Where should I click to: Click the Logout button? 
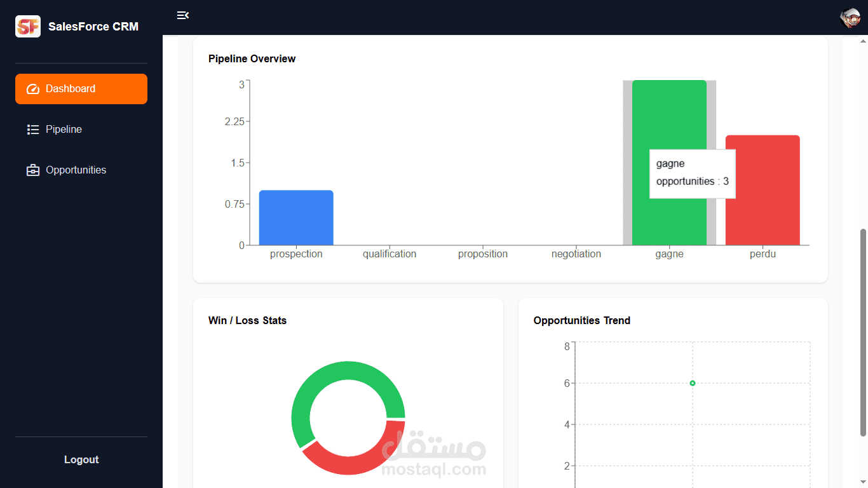(x=81, y=459)
